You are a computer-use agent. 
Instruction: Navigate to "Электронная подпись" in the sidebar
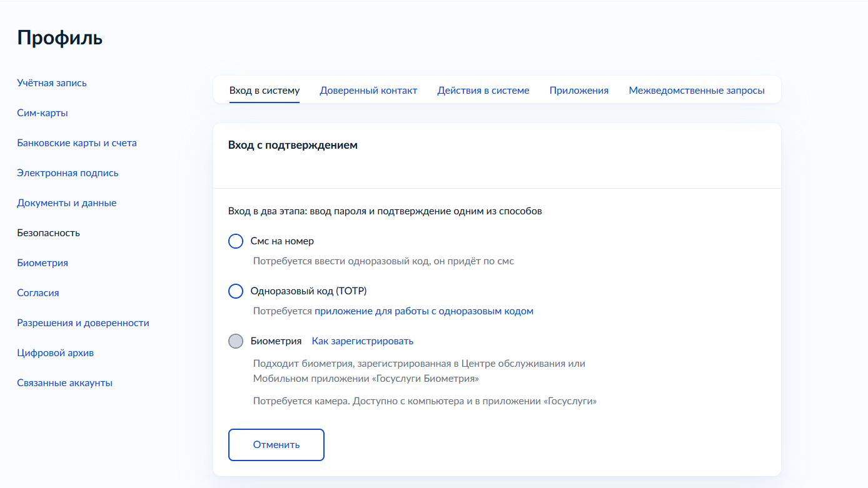click(68, 173)
